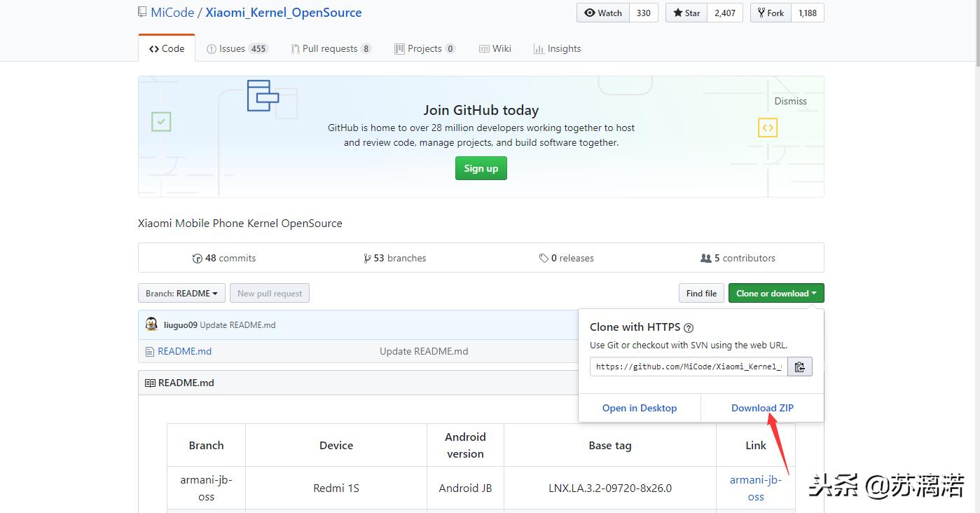Open the Pull requests tab
Image resolution: width=980 pixels, height=513 pixels.
pos(331,48)
